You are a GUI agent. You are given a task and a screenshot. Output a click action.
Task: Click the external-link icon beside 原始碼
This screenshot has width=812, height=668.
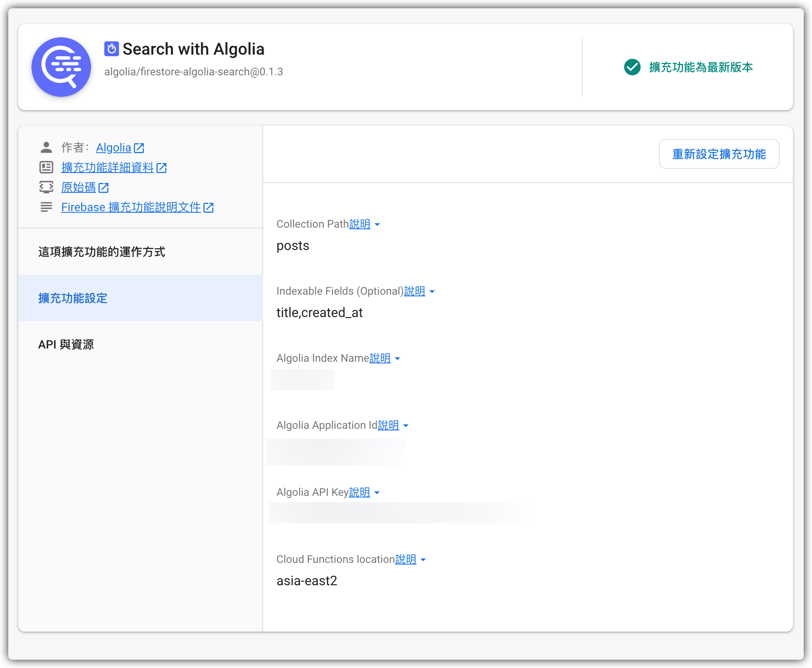103,187
